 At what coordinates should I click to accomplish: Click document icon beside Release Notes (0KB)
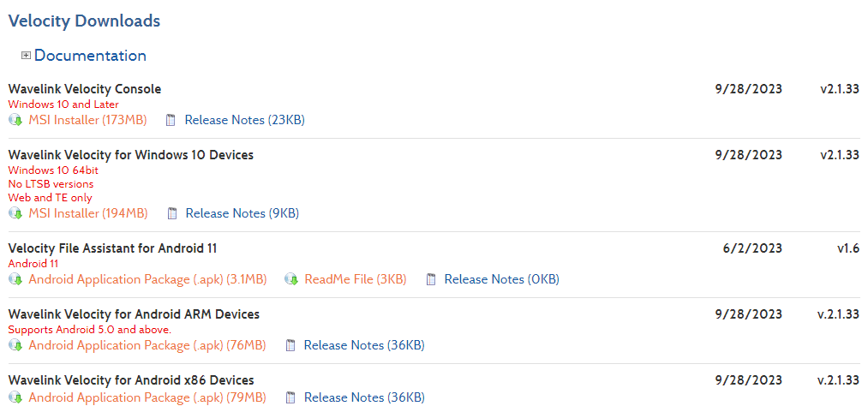pos(431,279)
